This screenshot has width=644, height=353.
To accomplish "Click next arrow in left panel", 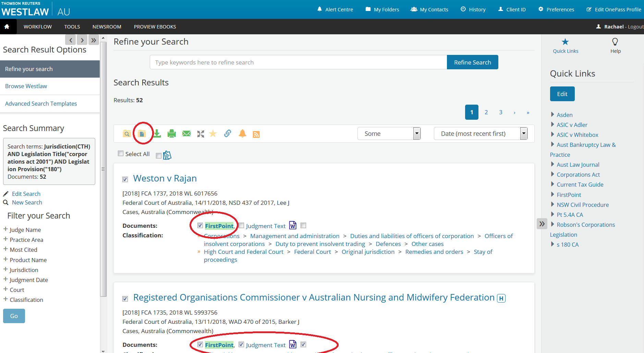I will click(x=82, y=40).
